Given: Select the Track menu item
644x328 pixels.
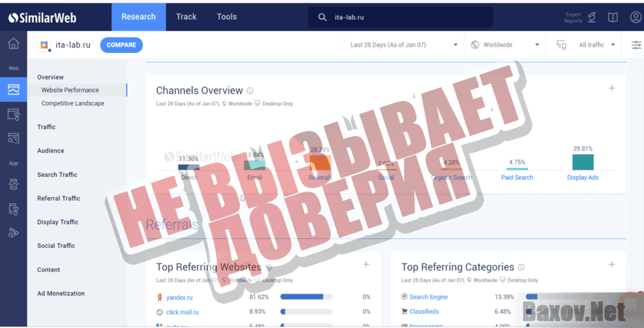Looking at the screenshot, I should pyautogui.click(x=186, y=17).
